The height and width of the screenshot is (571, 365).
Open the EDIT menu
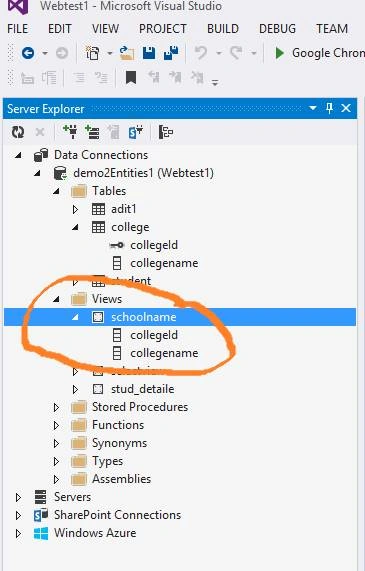click(x=60, y=28)
